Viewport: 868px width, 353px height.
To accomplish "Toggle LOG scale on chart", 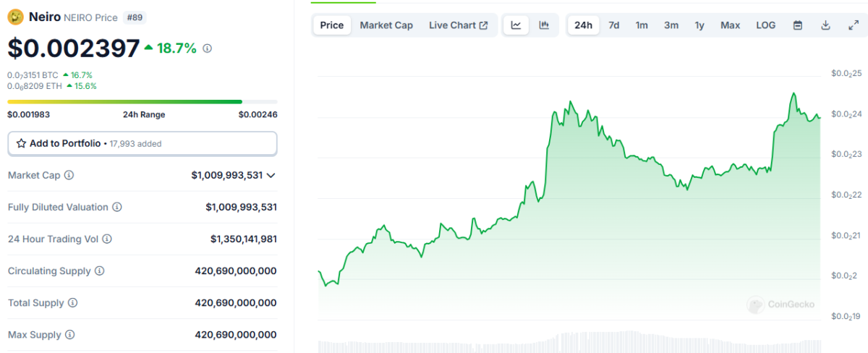I will pyautogui.click(x=765, y=25).
